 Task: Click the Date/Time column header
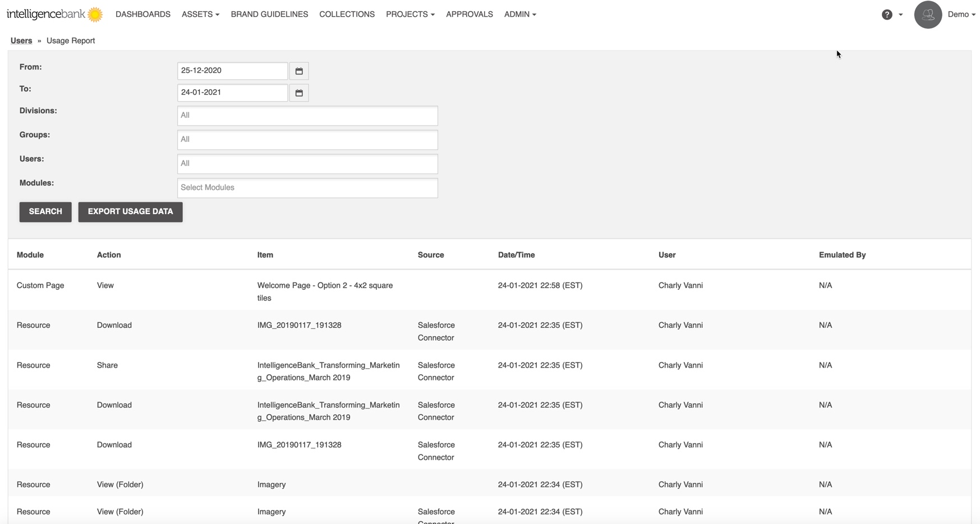tap(517, 255)
